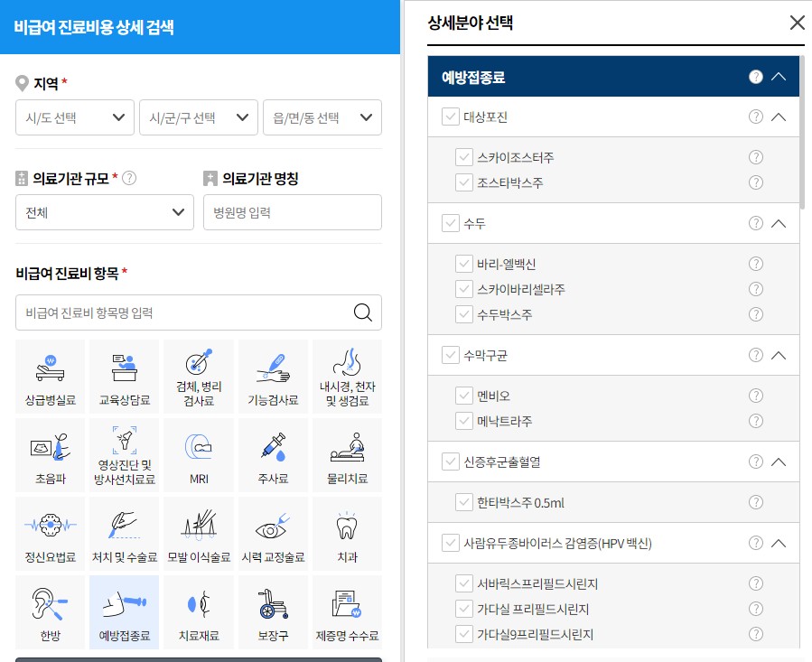
Task: Show help for 예방접종료 header
Action: (756, 77)
